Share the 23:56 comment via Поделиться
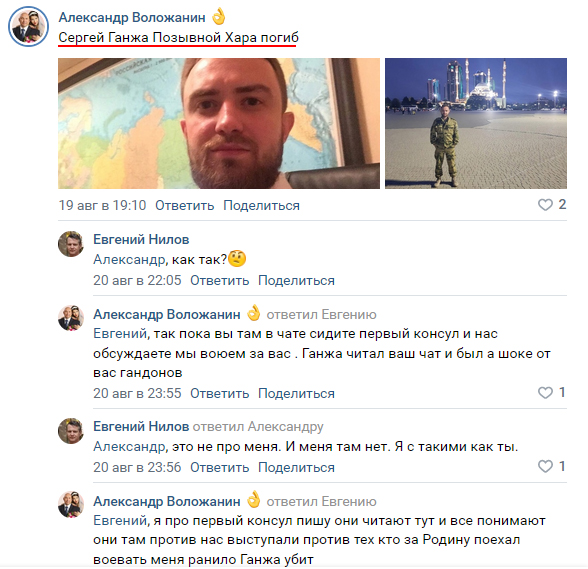 (x=296, y=467)
